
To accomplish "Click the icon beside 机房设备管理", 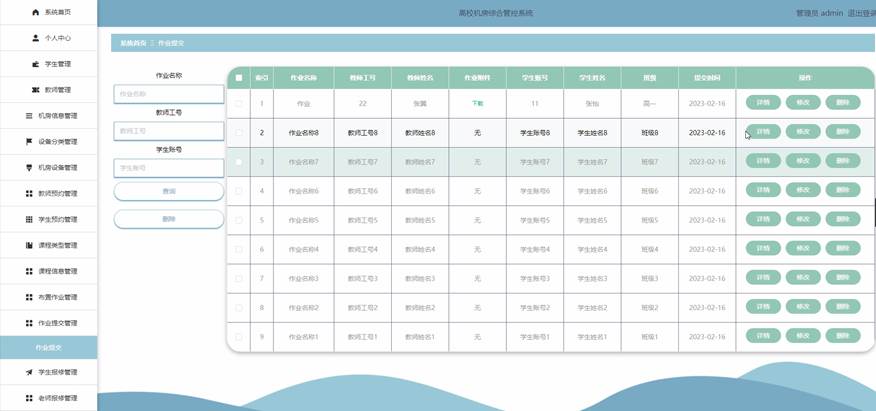I will (x=29, y=168).
